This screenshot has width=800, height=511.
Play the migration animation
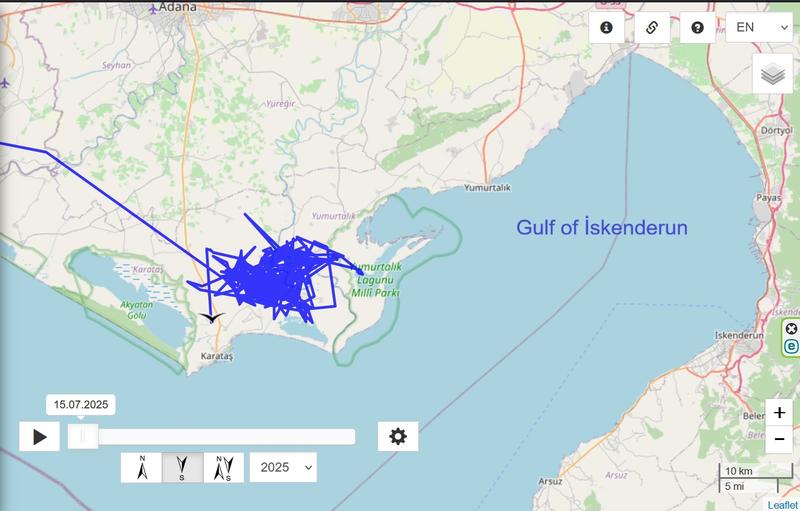[39, 437]
